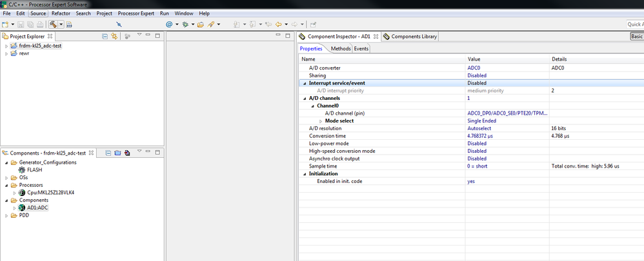Expand the Cpu:MKL25Z128VLK4 node

pos(14,193)
